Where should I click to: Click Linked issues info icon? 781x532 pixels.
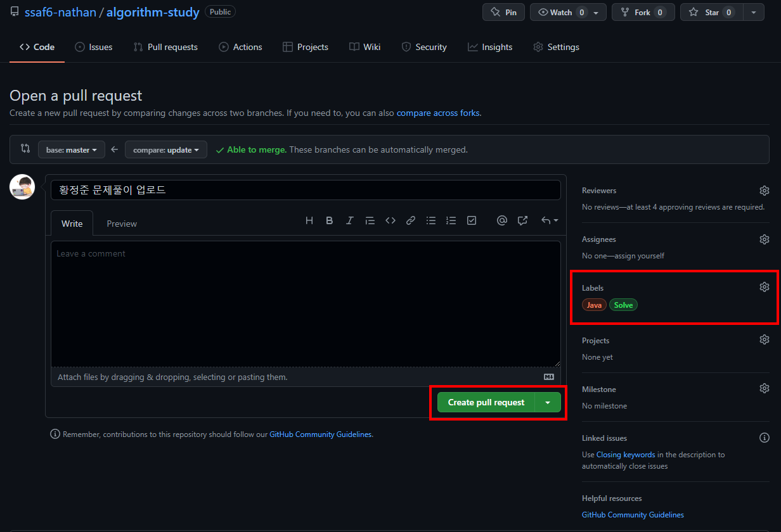765,438
